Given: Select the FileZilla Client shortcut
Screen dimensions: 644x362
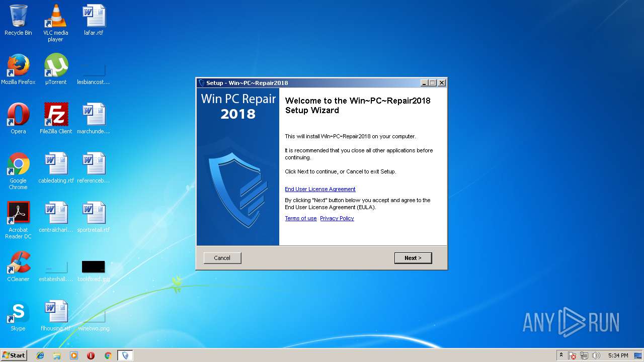Looking at the screenshot, I should 56,119.
